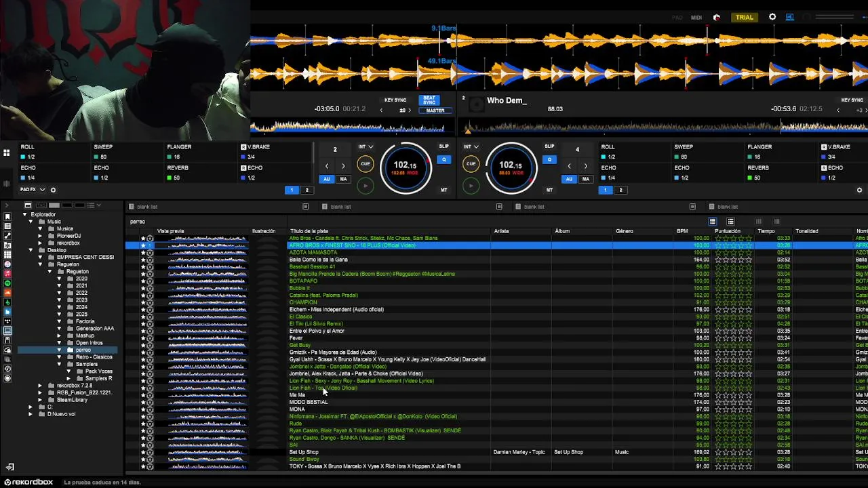Select the highlighted Explorer computer icon in sidebar
The height and width of the screenshot is (488, 868).
tap(7, 331)
